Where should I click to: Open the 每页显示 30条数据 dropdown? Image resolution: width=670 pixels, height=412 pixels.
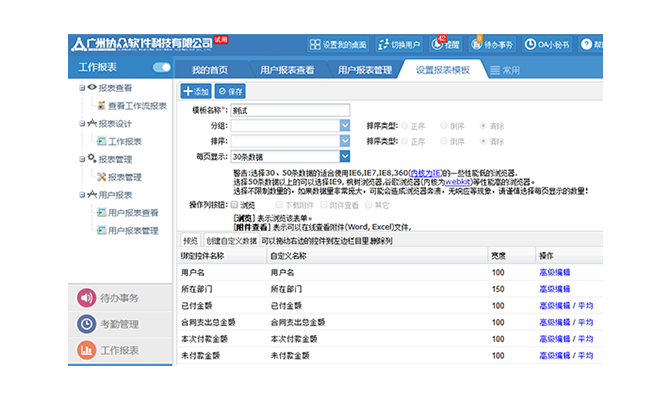tap(345, 156)
